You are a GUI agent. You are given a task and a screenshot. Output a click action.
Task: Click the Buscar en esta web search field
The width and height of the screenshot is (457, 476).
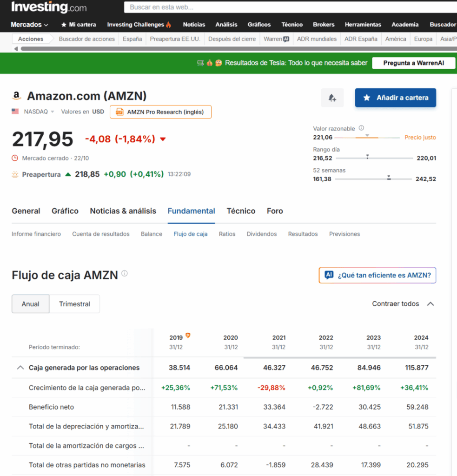(288, 7)
